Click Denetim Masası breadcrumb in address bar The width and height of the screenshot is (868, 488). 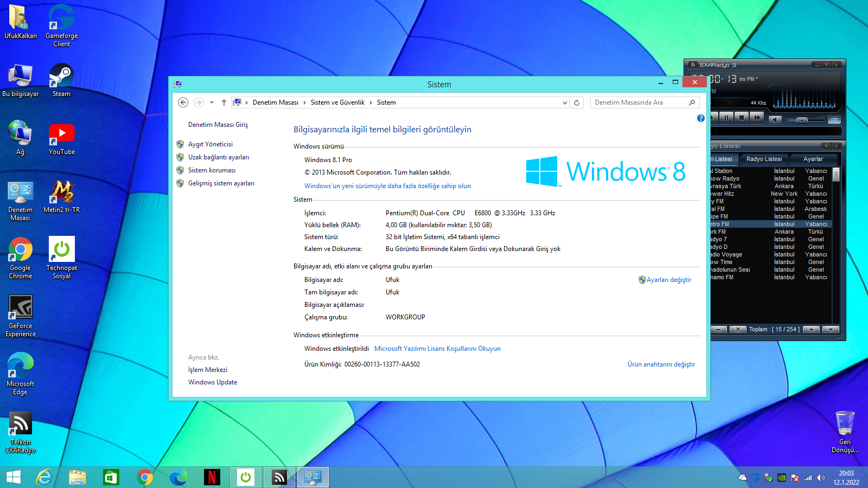tap(276, 102)
